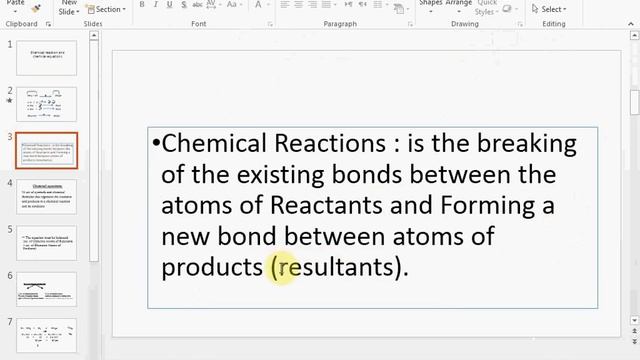The height and width of the screenshot is (360, 640).
Task: Select slide 1 thumbnail
Action: [x=47, y=58]
